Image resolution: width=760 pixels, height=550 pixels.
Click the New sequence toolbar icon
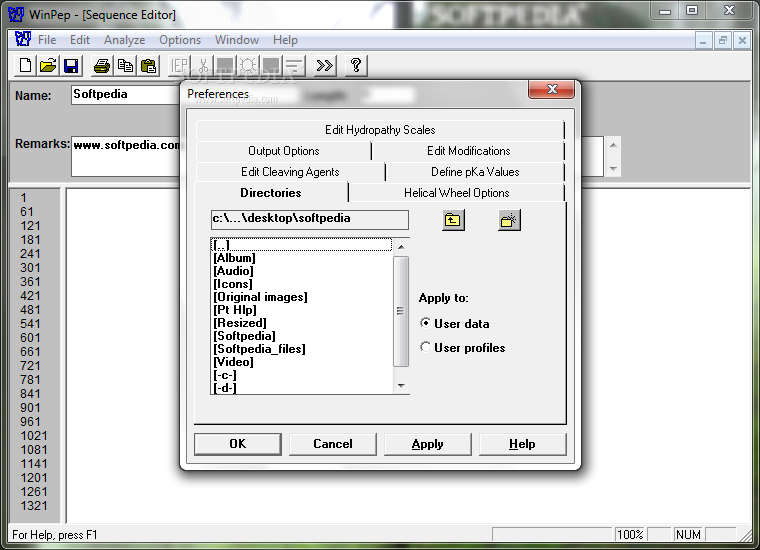[x=25, y=65]
